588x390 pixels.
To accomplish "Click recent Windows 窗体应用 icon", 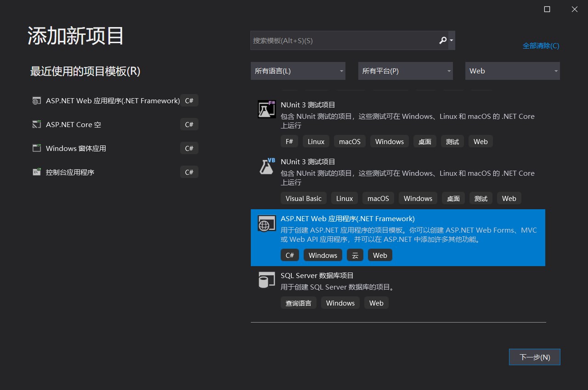I will [x=37, y=148].
